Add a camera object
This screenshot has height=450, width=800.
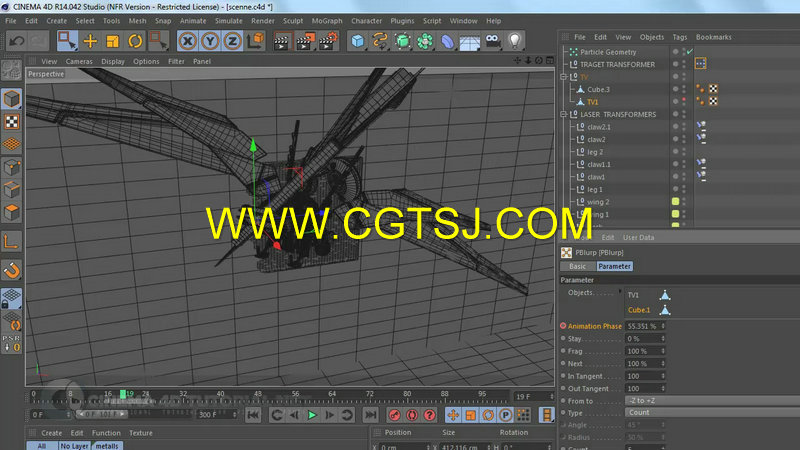click(x=492, y=41)
